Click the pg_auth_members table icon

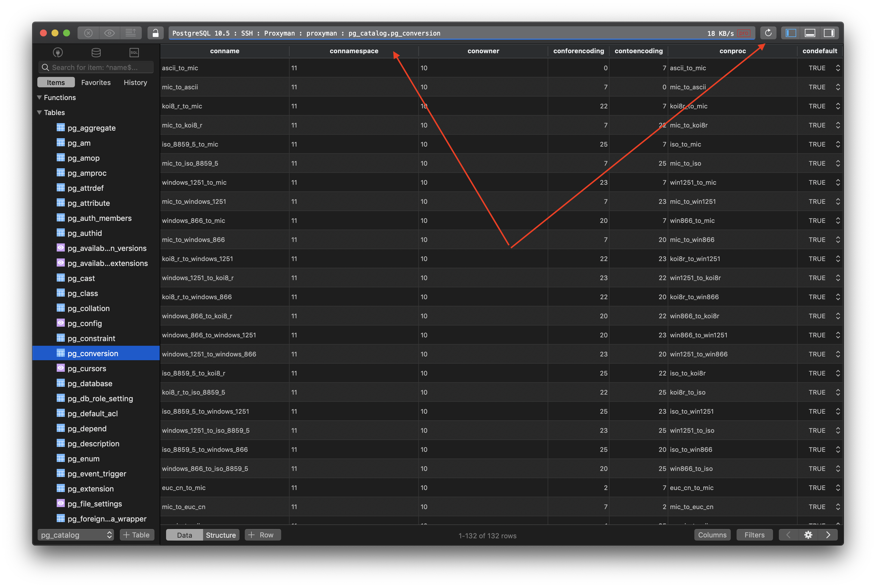(60, 217)
